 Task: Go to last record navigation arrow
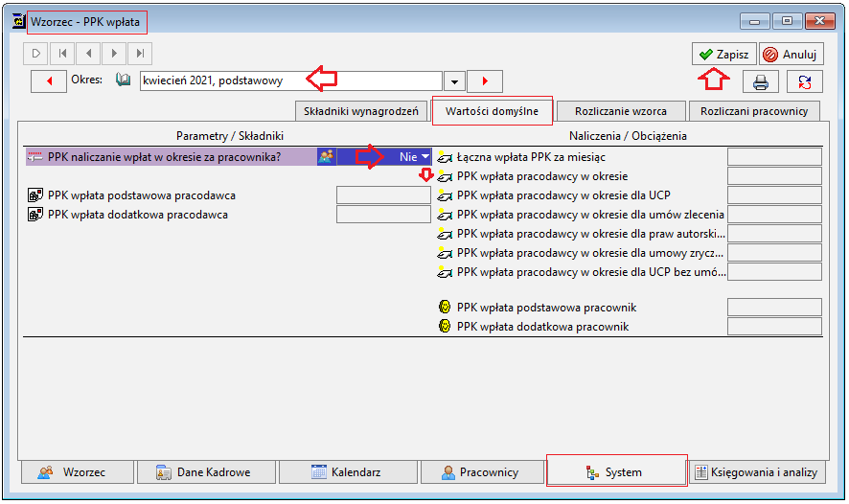click(140, 54)
